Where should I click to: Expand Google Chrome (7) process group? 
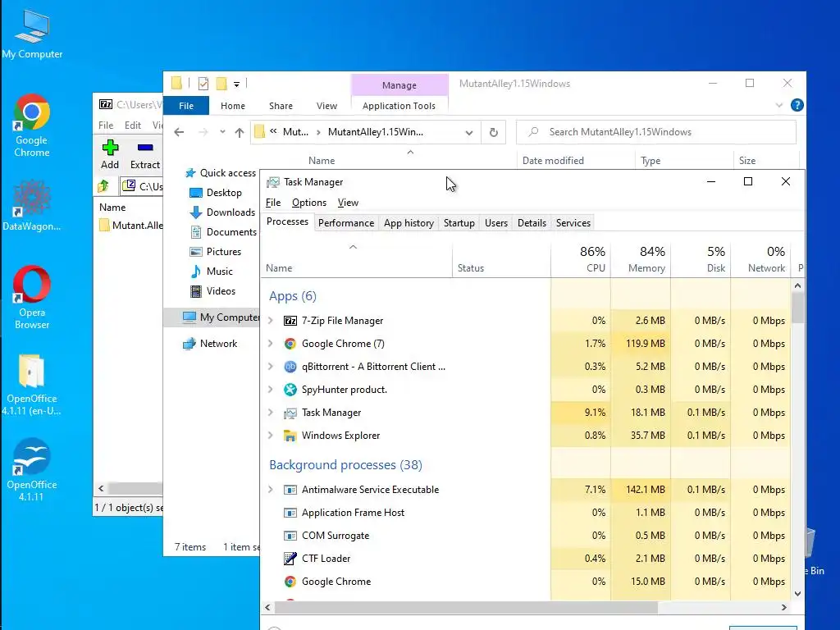(x=271, y=344)
